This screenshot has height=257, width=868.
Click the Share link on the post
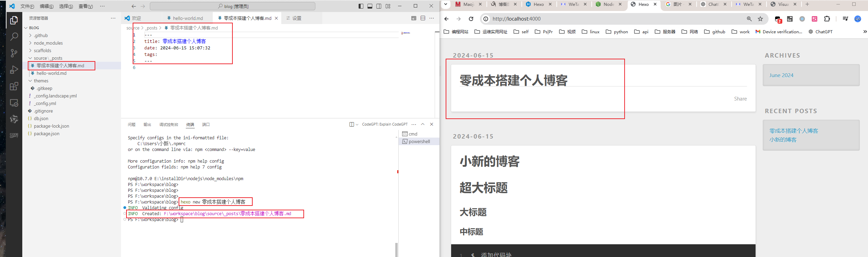740,99
